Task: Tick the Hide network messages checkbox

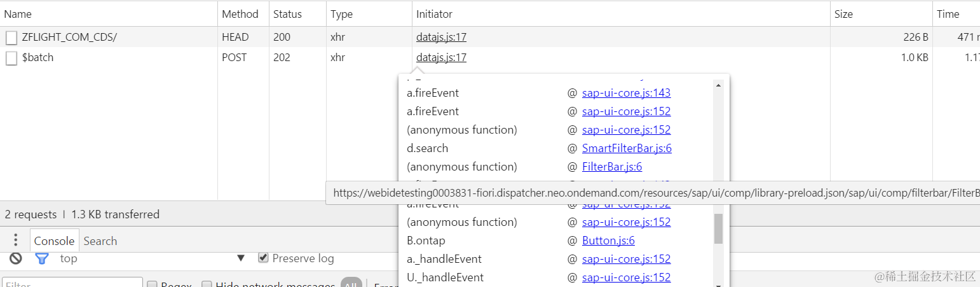Action: (x=206, y=284)
